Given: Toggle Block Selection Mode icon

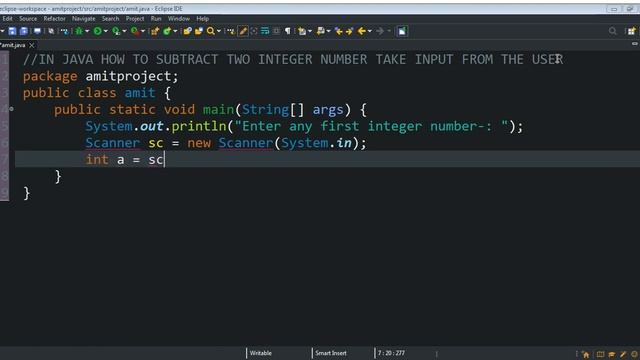Looking at the screenshot, I should pos(276,31).
